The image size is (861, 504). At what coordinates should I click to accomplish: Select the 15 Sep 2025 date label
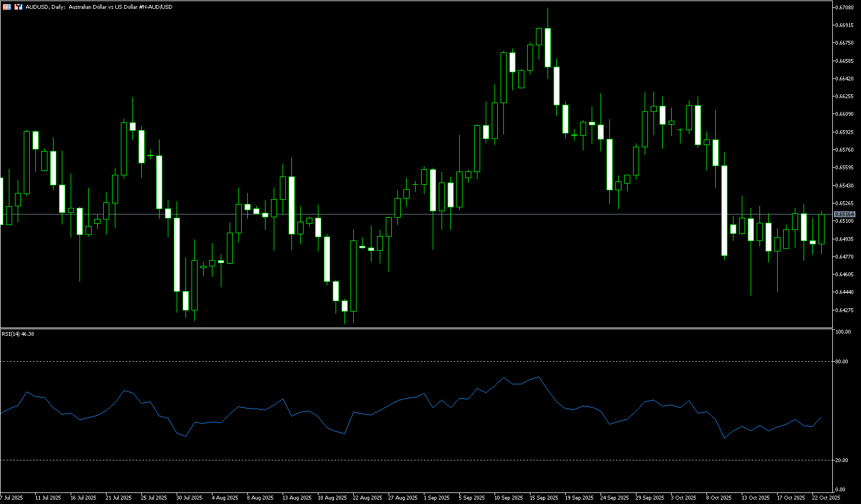click(544, 497)
